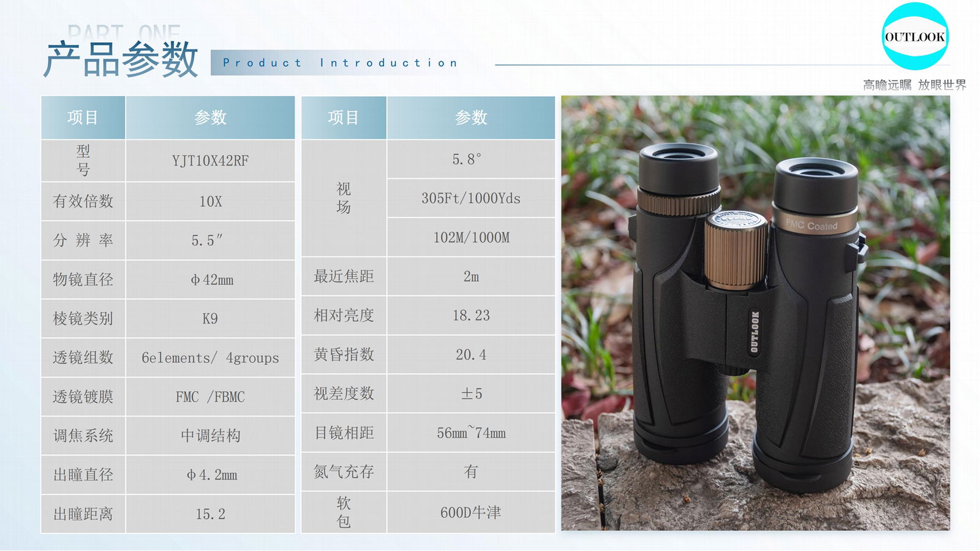980x551 pixels.
Task: Click the left table '参数' header
Action: (x=210, y=117)
